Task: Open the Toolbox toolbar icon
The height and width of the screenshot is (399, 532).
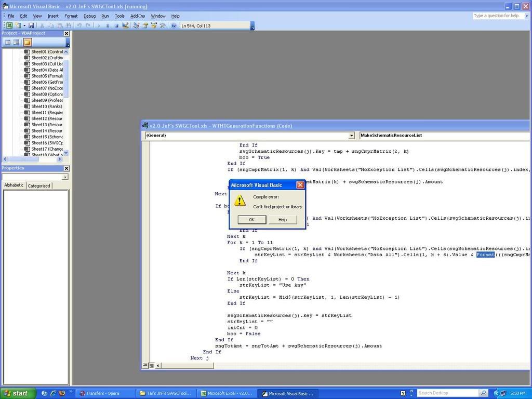Action: click(163, 25)
